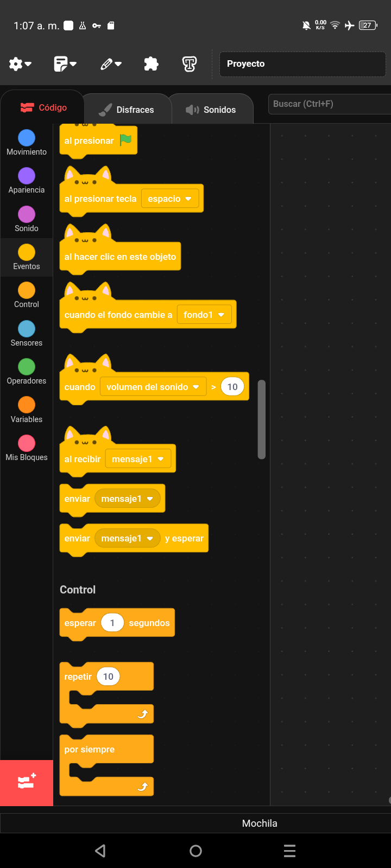This screenshot has height=868, width=391.
Task: Open the add extension button
Action: [27, 782]
